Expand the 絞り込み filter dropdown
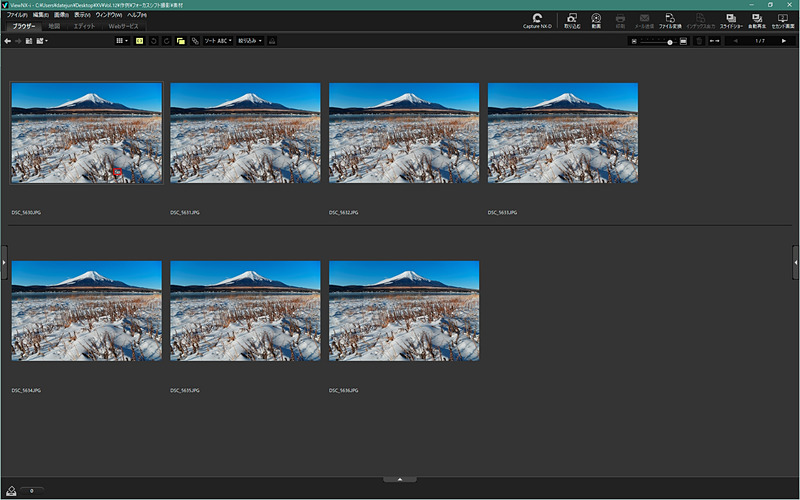800x500 pixels. coord(250,41)
